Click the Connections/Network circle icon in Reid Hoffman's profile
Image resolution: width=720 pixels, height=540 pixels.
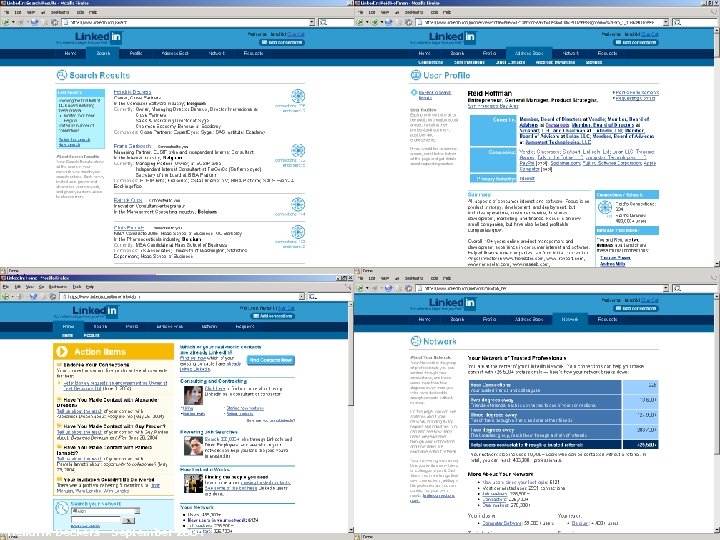pyautogui.click(x=605, y=208)
